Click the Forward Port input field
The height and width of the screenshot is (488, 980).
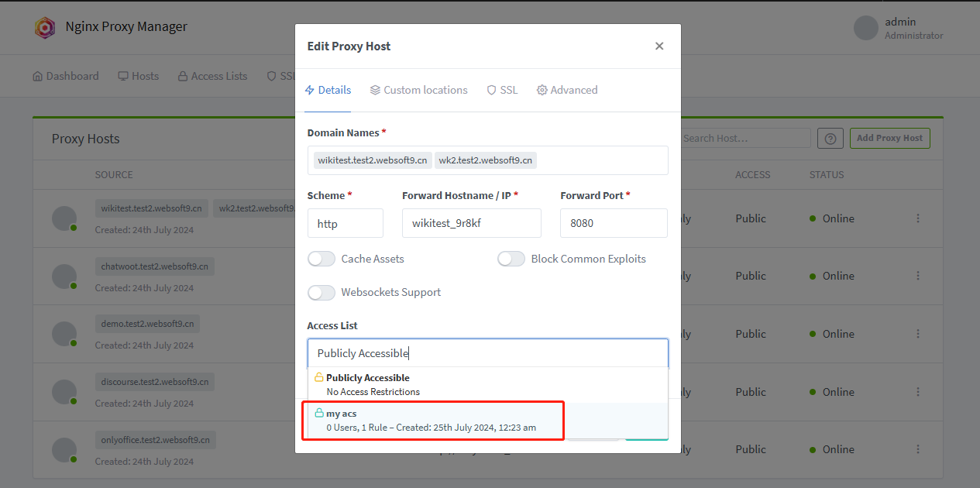614,223
